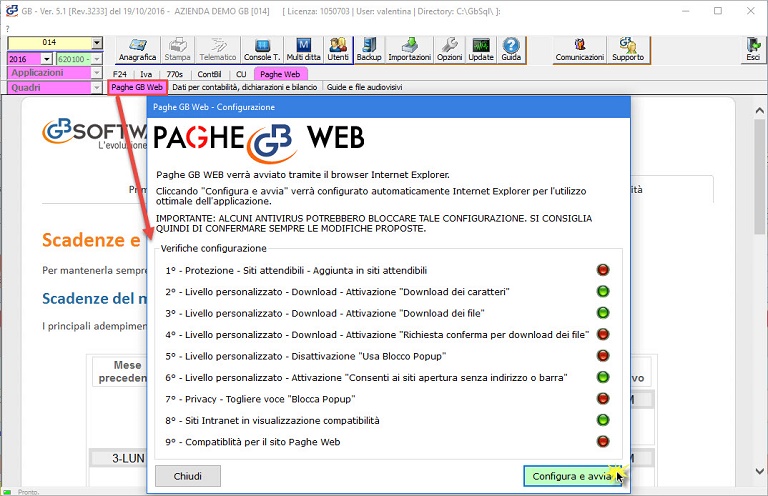Start Backup from the toolbar
The image size is (768, 496).
coord(369,49)
